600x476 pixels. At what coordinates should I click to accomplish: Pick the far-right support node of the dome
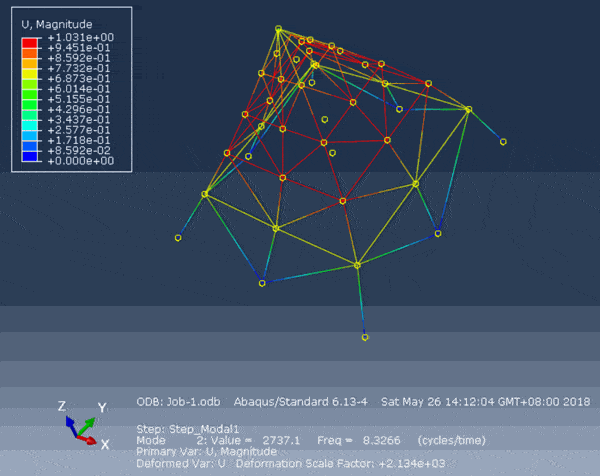pyautogui.click(x=503, y=142)
